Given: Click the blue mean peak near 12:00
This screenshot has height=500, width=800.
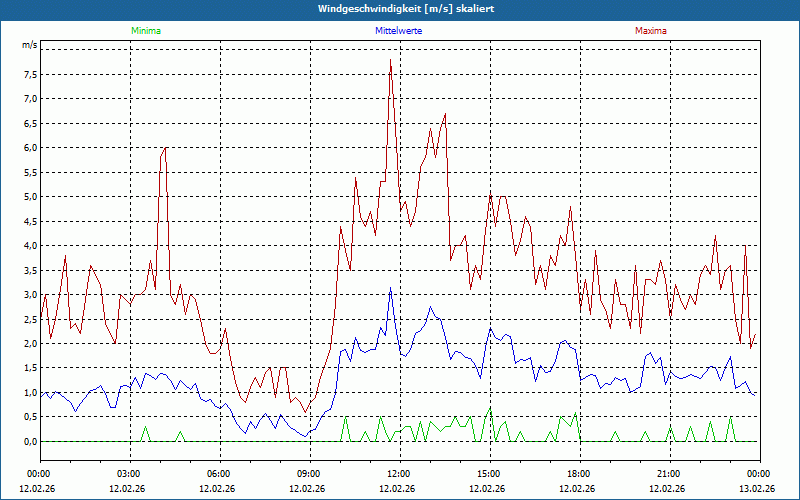Looking at the screenshot, I should [x=390, y=288].
